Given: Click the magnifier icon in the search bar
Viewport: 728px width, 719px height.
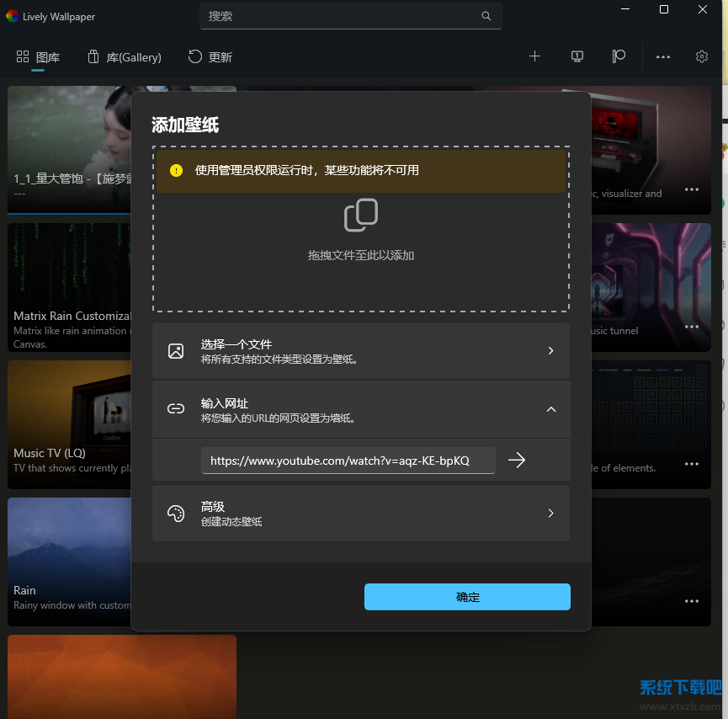Looking at the screenshot, I should [486, 16].
